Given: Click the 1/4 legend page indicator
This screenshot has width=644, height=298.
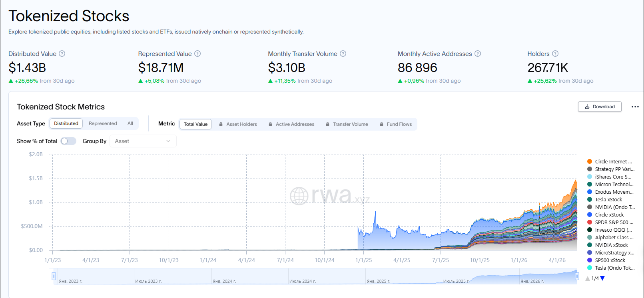Looking at the screenshot, I should tap(595, 278).
